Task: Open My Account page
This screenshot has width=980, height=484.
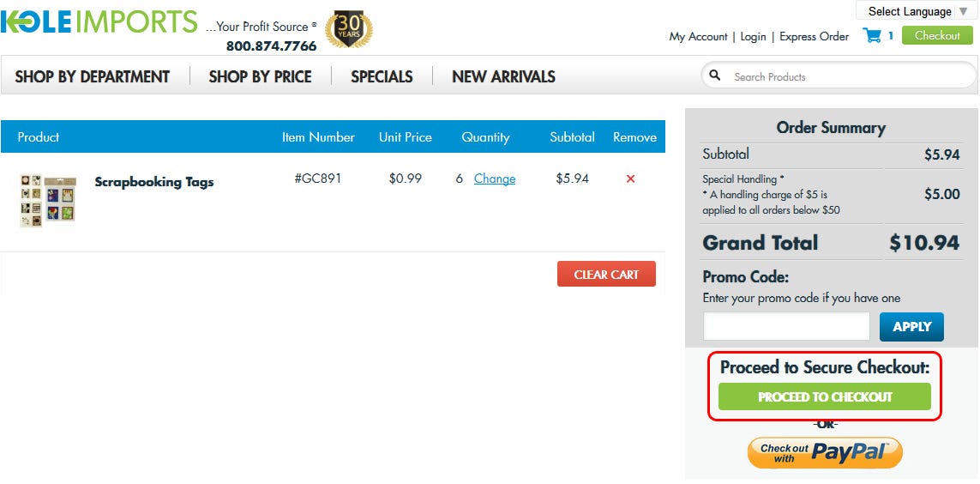Action: [698, 36]
